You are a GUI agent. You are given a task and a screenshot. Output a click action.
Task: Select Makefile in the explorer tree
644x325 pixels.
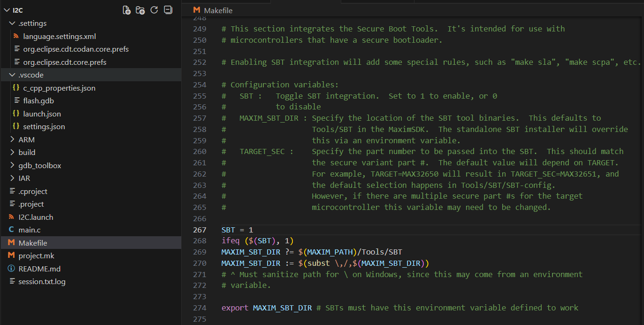click(90, 243)
